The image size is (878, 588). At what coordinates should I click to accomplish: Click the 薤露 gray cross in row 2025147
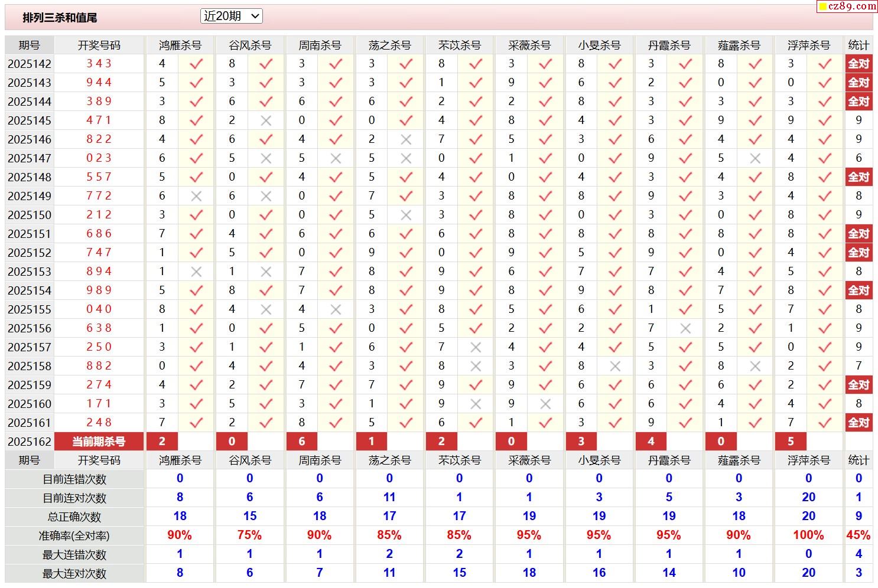click(755, 158)
